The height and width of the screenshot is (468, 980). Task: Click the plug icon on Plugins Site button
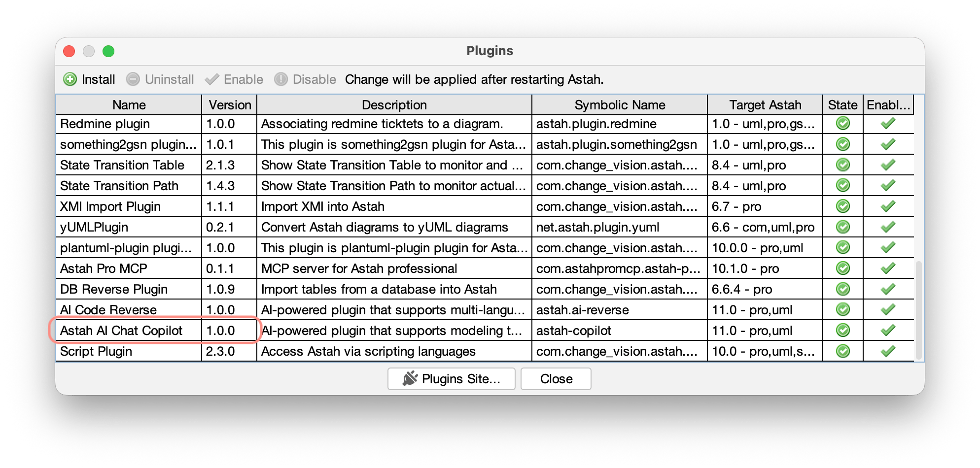409,378
